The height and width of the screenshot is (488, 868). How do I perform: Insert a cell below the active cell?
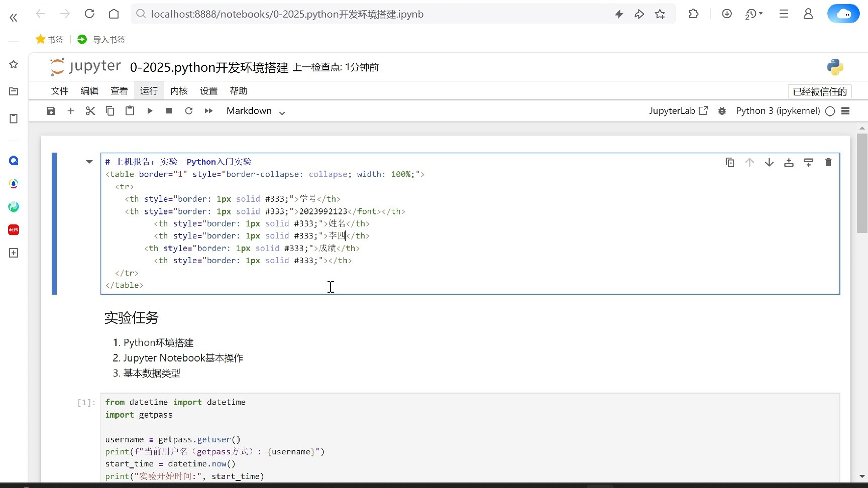tap(808, 162)
